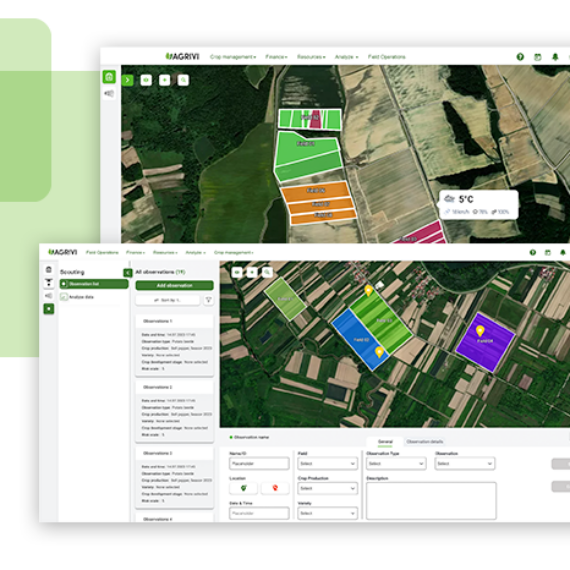Viewport: 570px width, 570px height.
Task: Click the filter funnel icon in observations list
Action: 208,300
